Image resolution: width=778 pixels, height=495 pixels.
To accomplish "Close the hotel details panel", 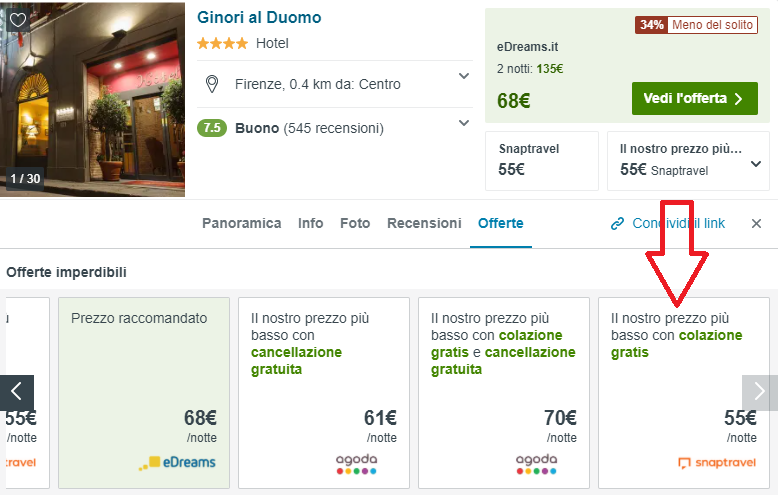I will tap(756, 223).
